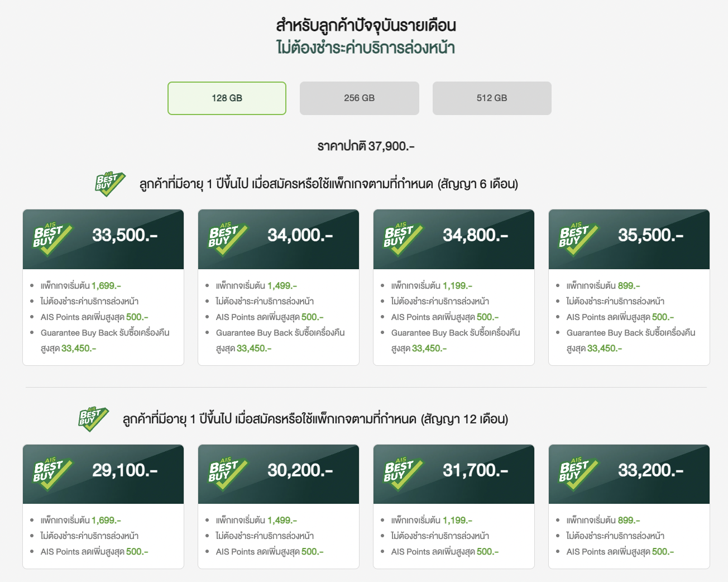
Task: Click Best Buy badge on 31,700.- card
Action: click(404, 474)
